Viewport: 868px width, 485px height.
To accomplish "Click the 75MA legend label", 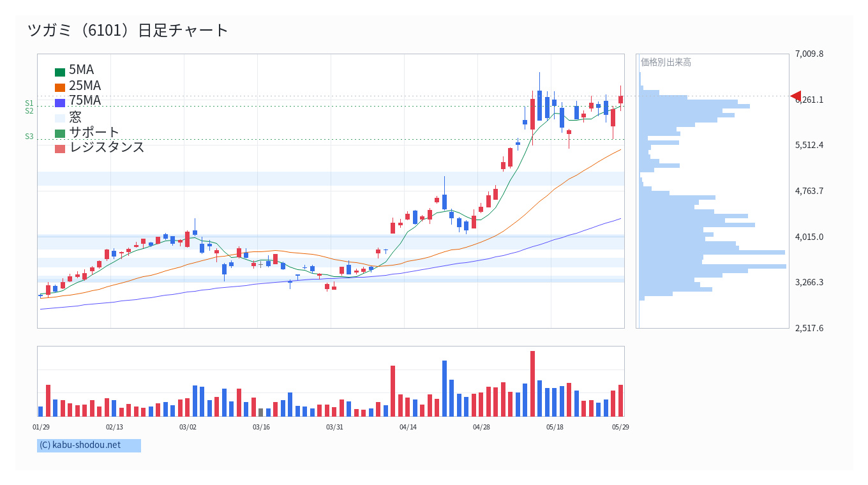I will click(x=85, y=100).
